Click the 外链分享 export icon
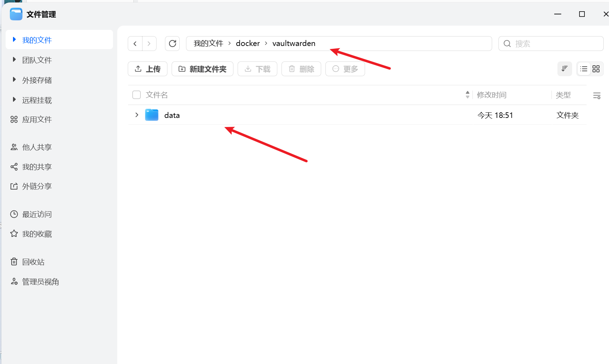609x364 pixels. (x=14, y=186)
